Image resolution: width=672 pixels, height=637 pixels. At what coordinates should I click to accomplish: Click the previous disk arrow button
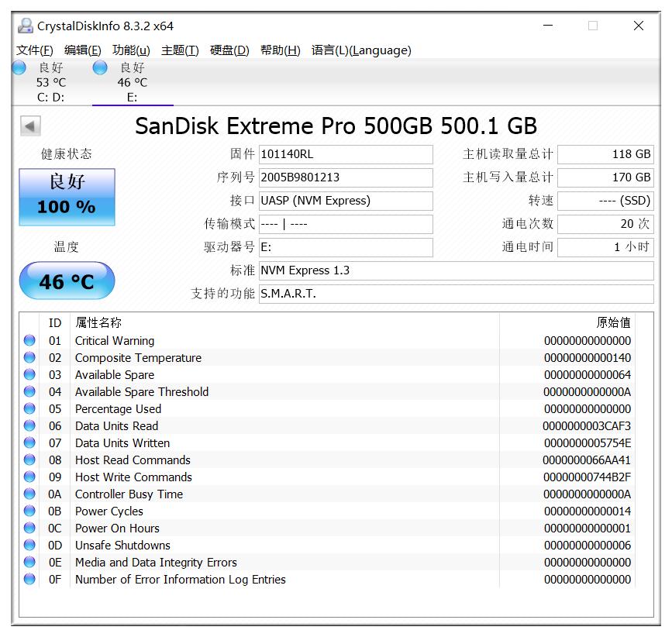tap(30, 126)
